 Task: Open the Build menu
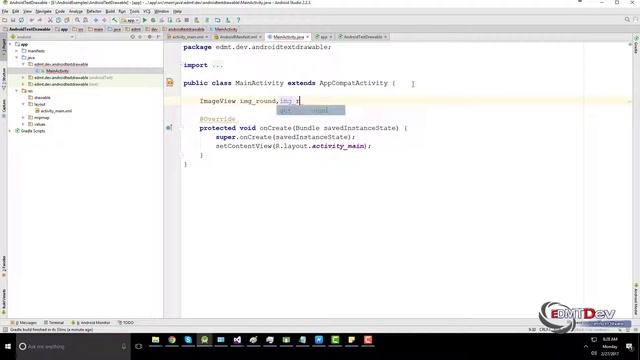point(110,11)
